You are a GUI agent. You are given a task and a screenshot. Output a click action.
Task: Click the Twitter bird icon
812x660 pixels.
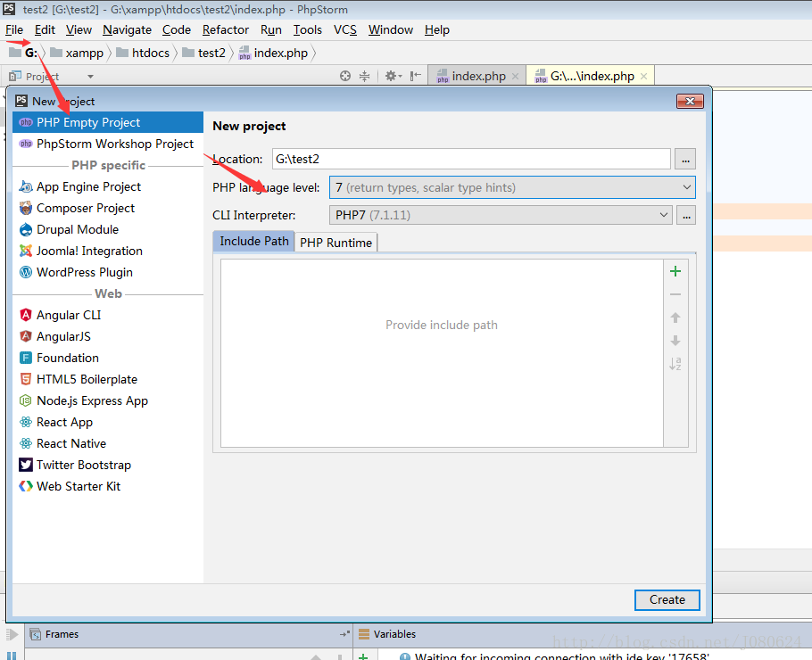(25, 465)
